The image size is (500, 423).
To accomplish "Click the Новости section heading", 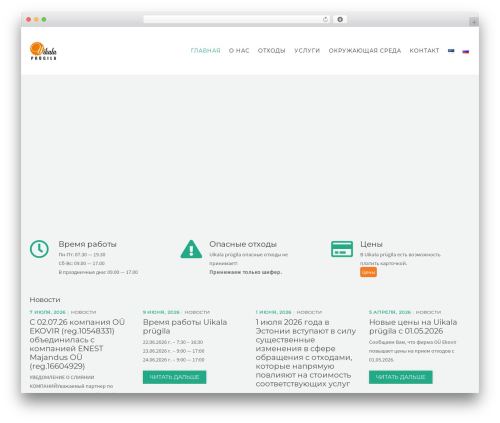I will [45, 300].
